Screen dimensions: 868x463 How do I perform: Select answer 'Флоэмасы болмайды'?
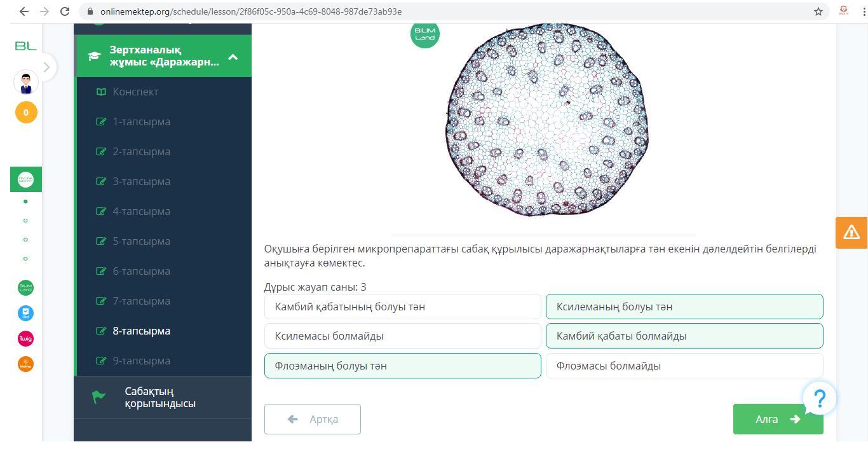coord(684,366)
